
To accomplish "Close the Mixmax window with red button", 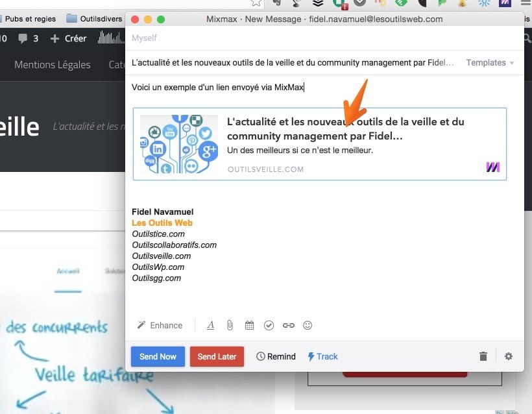I will pyautogui.click(x=135, y=19).
